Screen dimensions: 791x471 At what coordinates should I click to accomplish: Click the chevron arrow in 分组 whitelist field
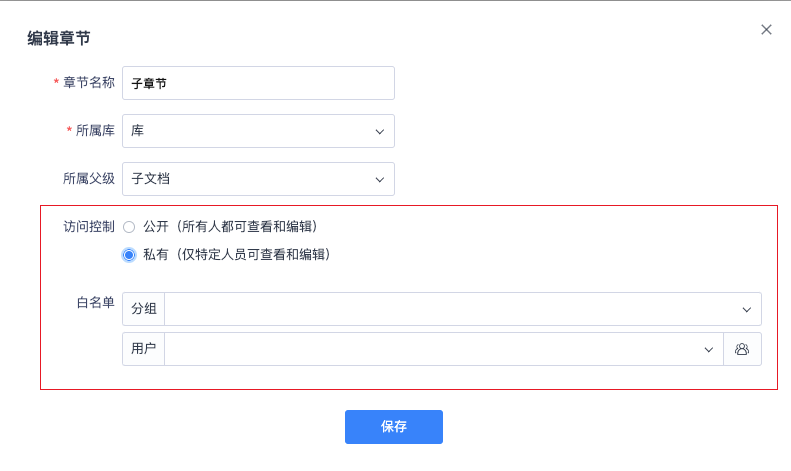point(747,309)
